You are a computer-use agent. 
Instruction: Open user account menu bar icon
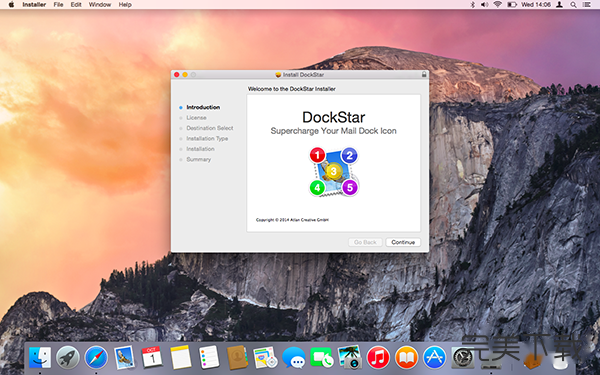[559, 5]
